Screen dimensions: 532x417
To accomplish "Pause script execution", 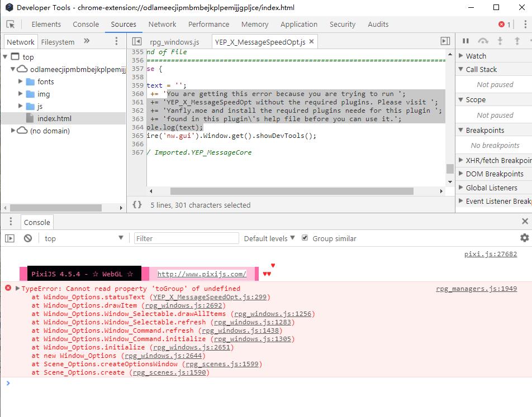I will 465,41.
